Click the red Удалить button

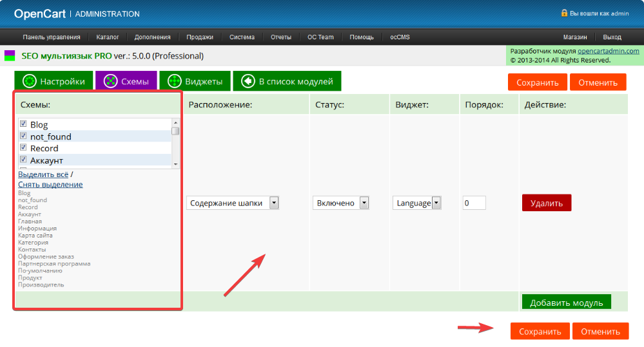(546, 203)
